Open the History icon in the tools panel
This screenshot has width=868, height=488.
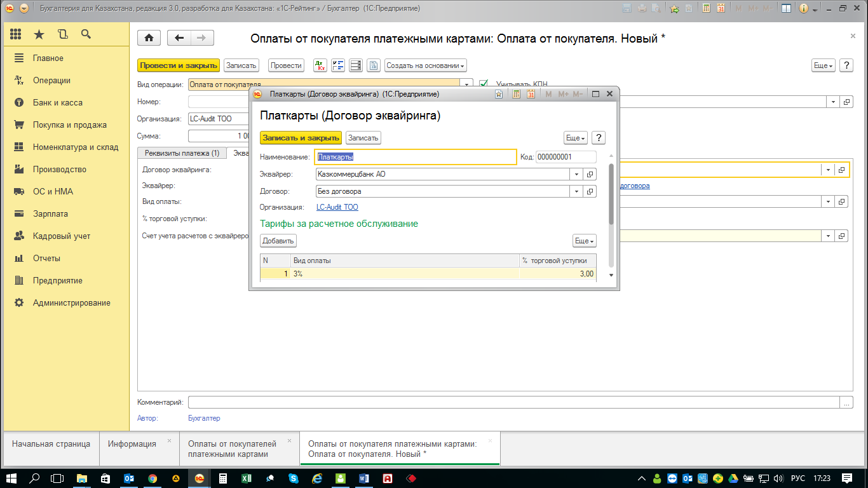click(62, 34)
